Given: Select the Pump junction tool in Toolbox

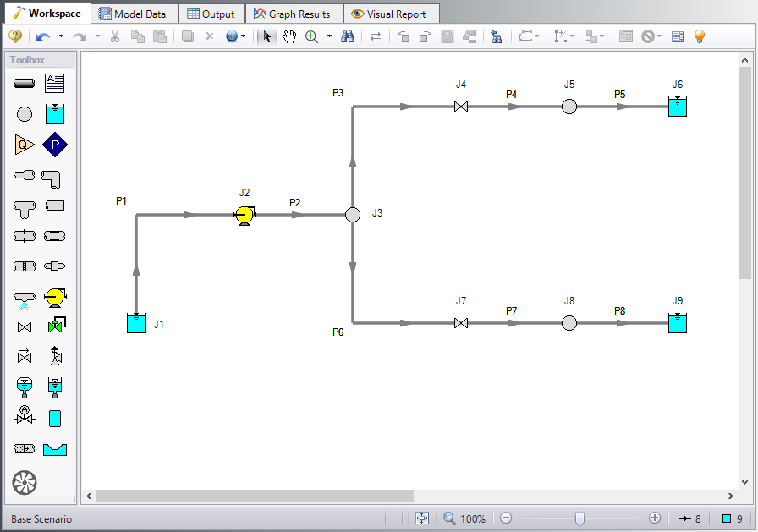Looking at the screenshot, I should [x=55, y=297].
